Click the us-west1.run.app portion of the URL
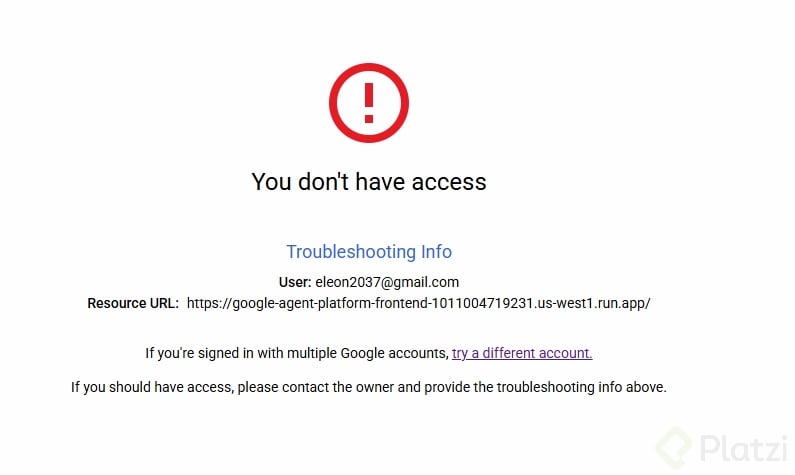This screenshot has width=795, height=475. tap(593, 303)
